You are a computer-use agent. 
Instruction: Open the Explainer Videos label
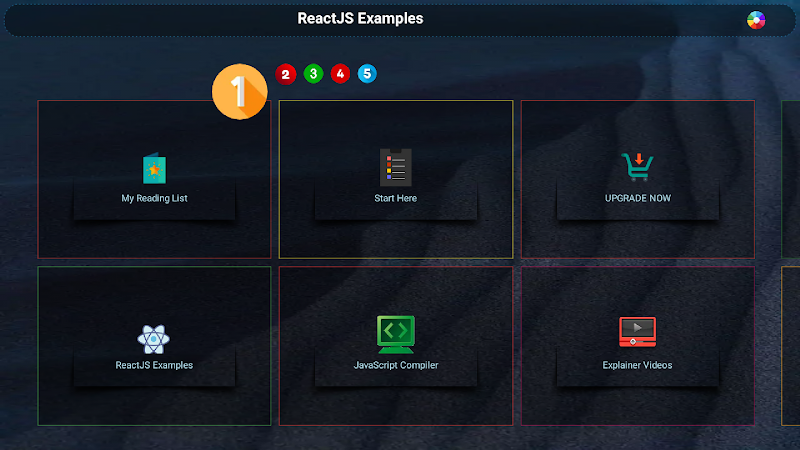(637, 365)
